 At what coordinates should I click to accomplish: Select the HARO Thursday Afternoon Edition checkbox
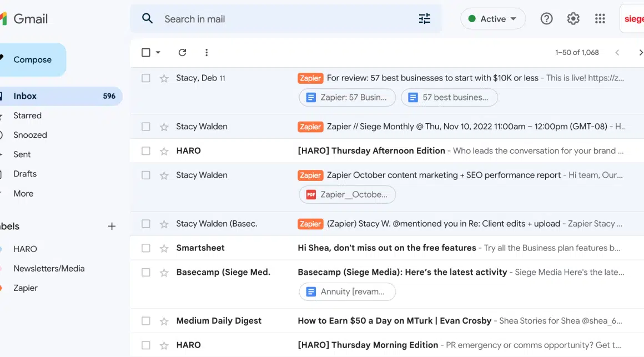tap(146, 151)
